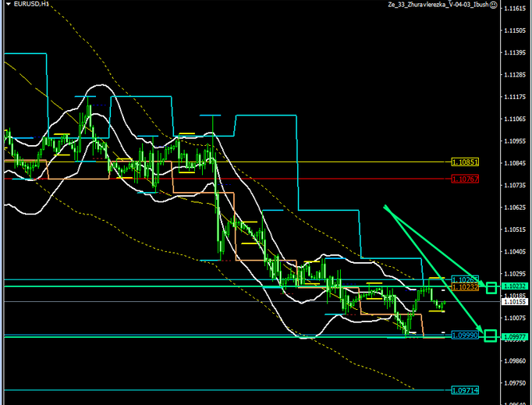Select the orange 1.10232 price label
Viewport: 532px width, 405px height.
point(465,287)
